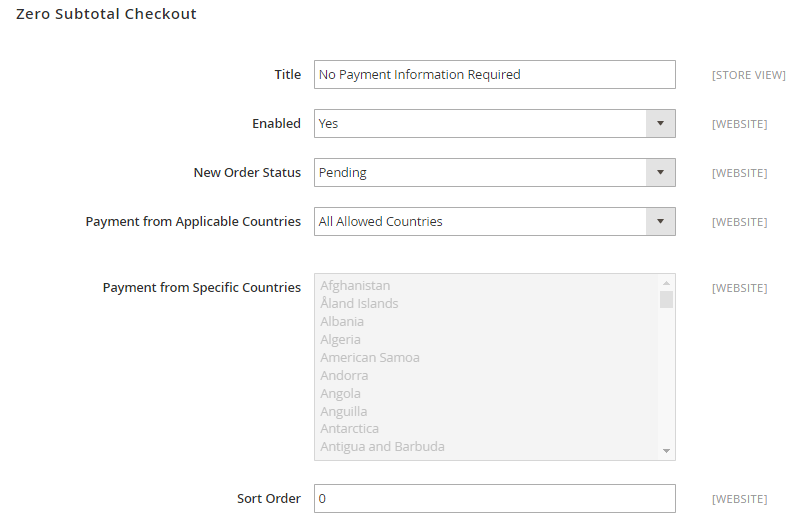The width and height of the screenshot is (796, 524).
Task: Click the Payment from Specific Countries label
Action: 202,287
